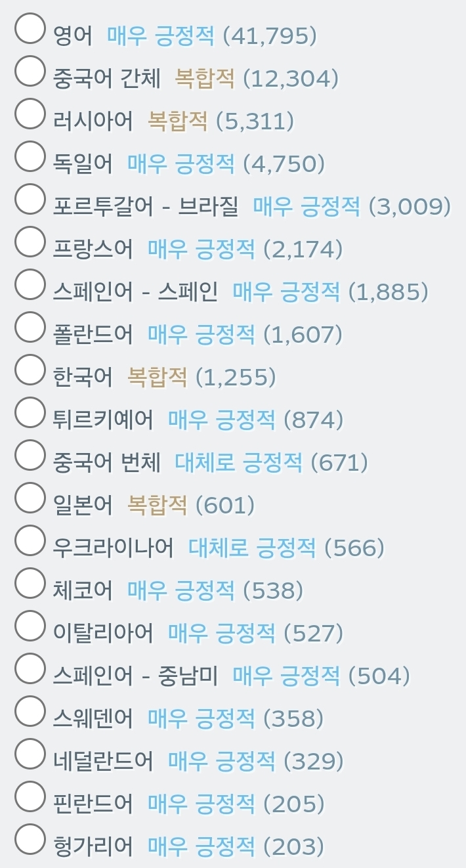Select the 영어 radio button
The width and height of the screenshot is (466, 868).
coord(30,28)
